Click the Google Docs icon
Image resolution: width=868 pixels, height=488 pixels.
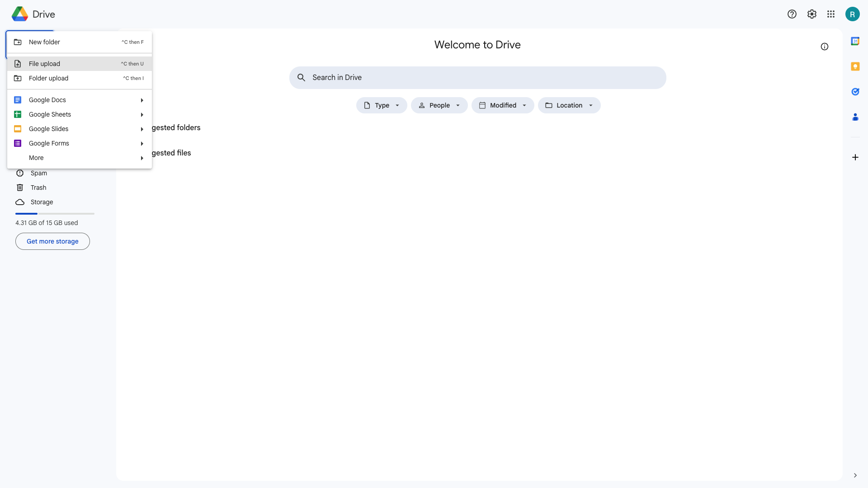tap(18, 100)
